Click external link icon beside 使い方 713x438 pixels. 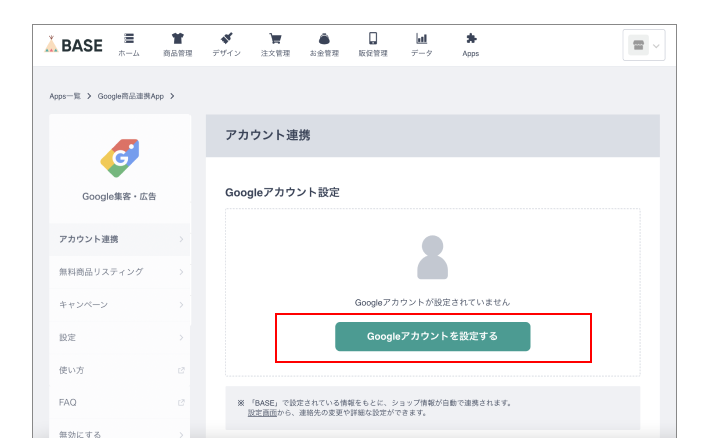[181, 370]
